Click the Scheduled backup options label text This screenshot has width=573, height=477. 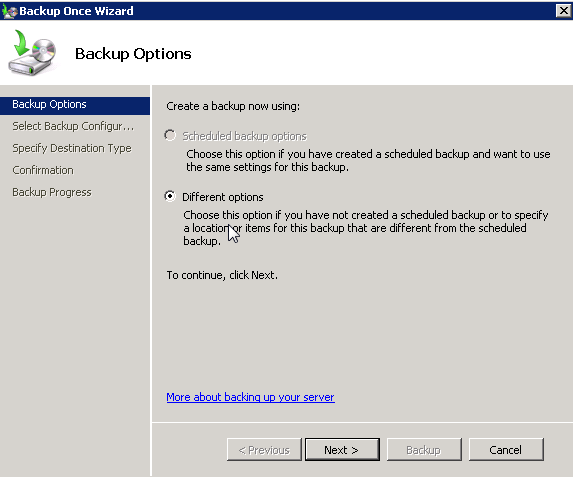click(244, 136)
